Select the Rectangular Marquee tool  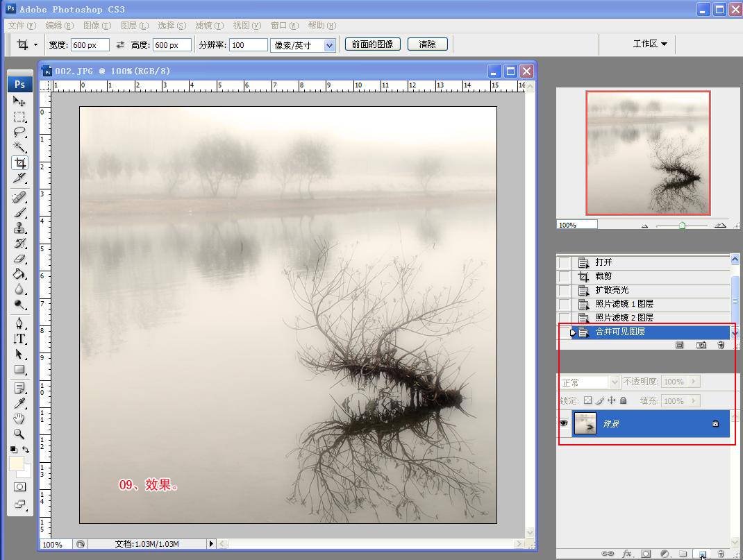pyautogui.click(x=19, y=117)
